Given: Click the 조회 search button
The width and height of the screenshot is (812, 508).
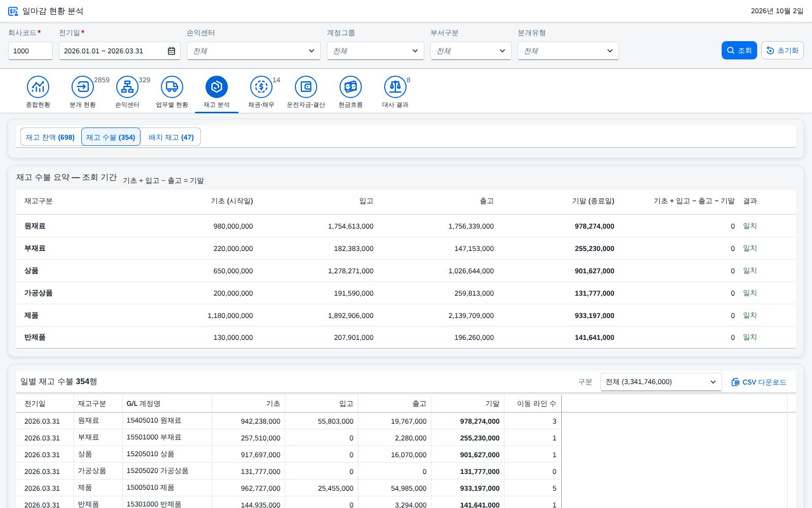Looking at the screenshot, I should (739, 50).
